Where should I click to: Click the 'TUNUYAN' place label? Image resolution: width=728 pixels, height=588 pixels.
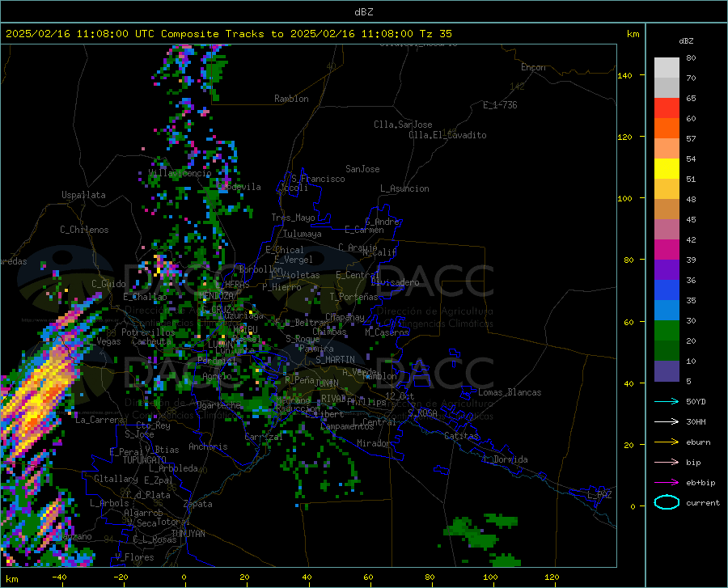(188, 534)
